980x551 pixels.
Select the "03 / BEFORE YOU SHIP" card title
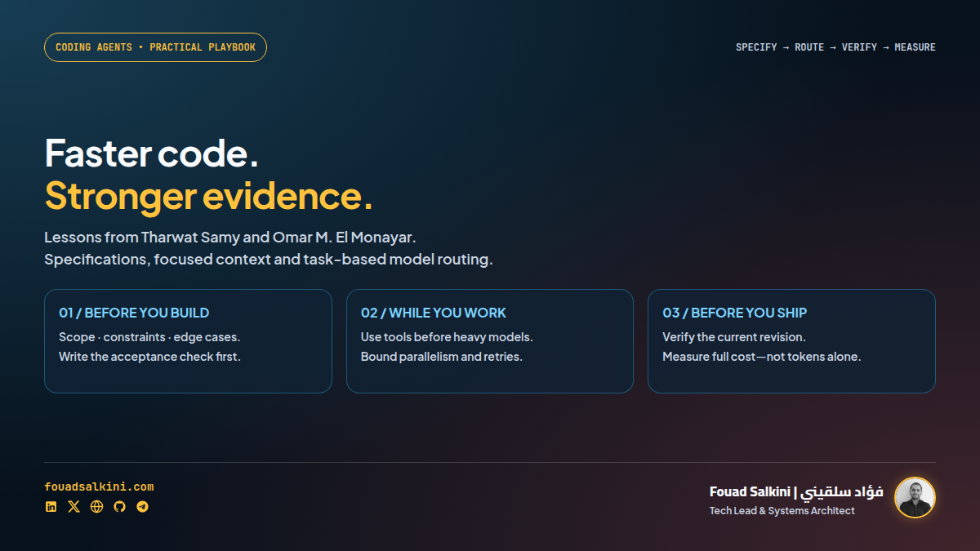click(735, 313)
